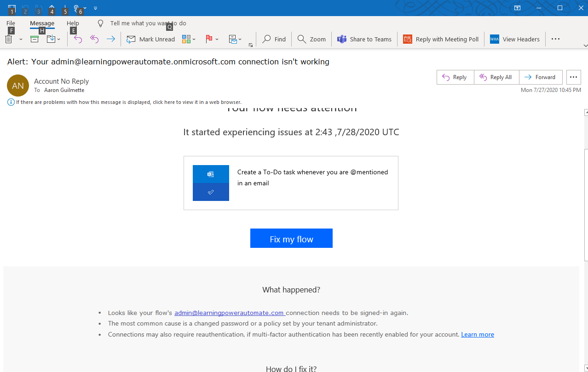Viewport: 588px width, 372px height.
Task: Open View Headers from the toolbar
Action: click(515, 39)
